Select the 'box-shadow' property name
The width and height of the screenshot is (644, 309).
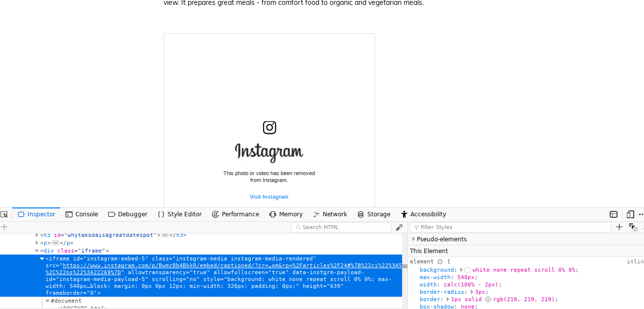point(438,307)
